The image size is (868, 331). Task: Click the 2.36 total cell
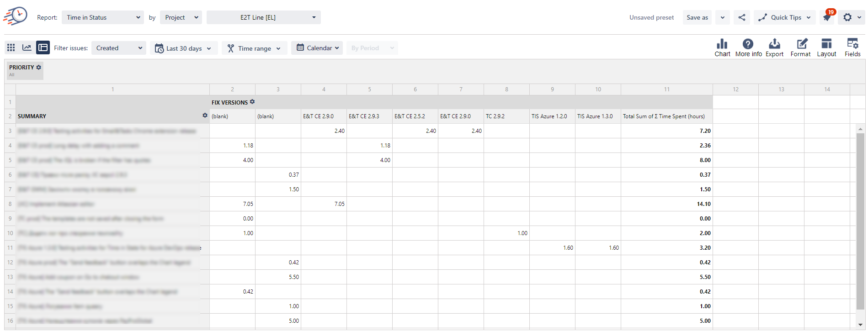click(666, 146)
